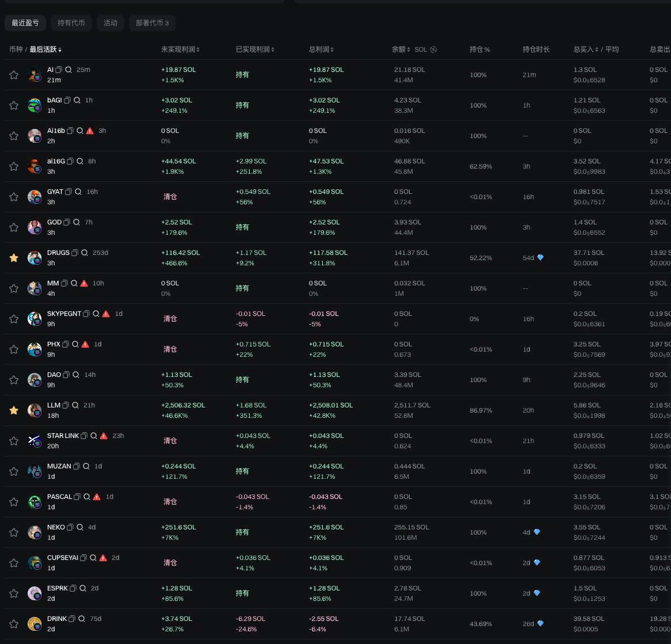
Task: Unstar the DRUGS token row
Action: pos(14,258)
